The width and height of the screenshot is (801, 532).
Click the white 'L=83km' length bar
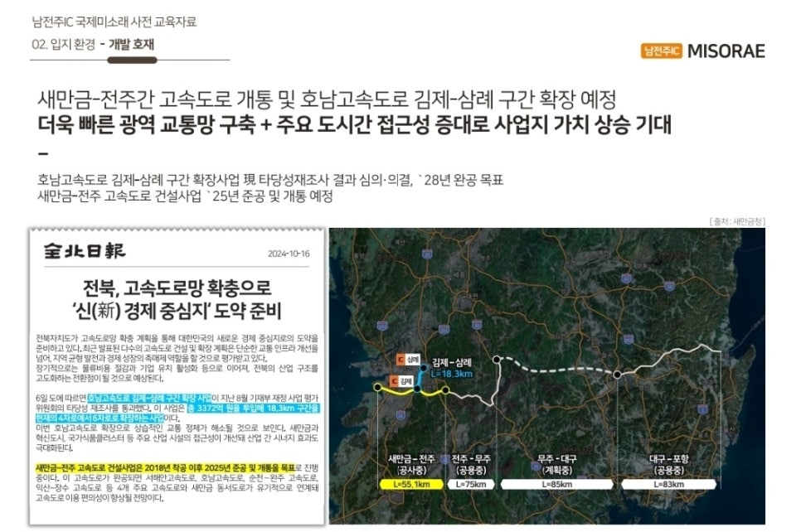[668, 485]
